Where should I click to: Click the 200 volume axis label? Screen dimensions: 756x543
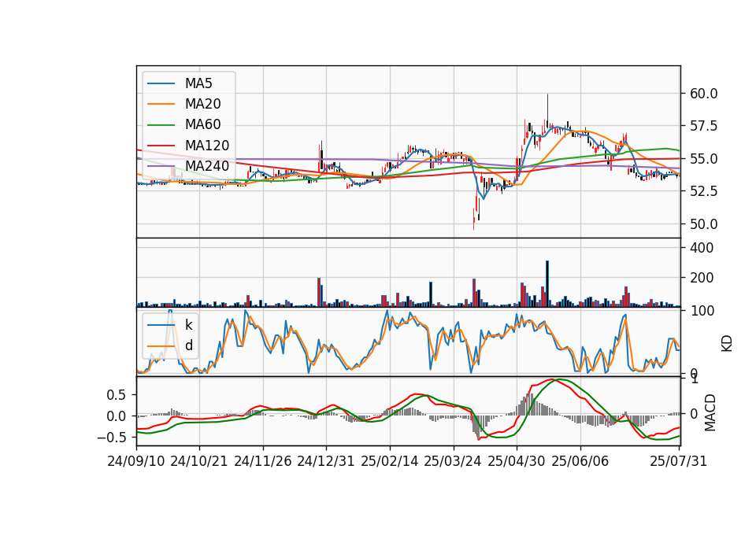(x=702, y=278)
